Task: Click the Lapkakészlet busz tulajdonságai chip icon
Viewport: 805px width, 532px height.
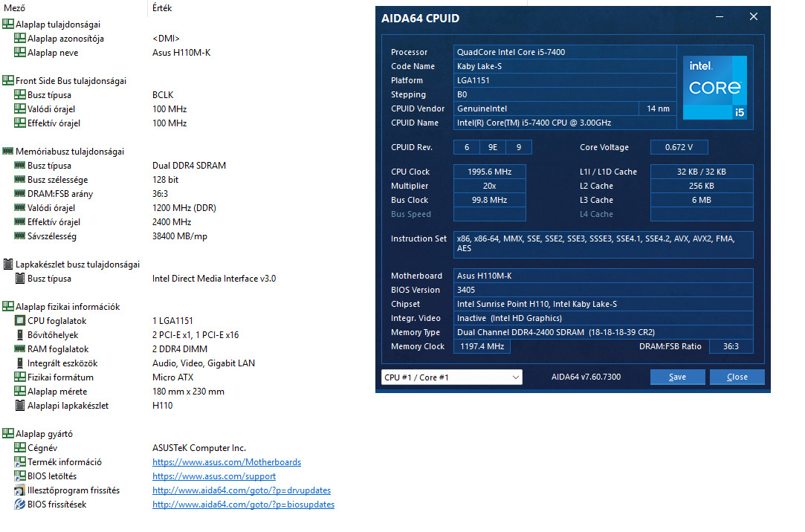Action: [8, 264]
